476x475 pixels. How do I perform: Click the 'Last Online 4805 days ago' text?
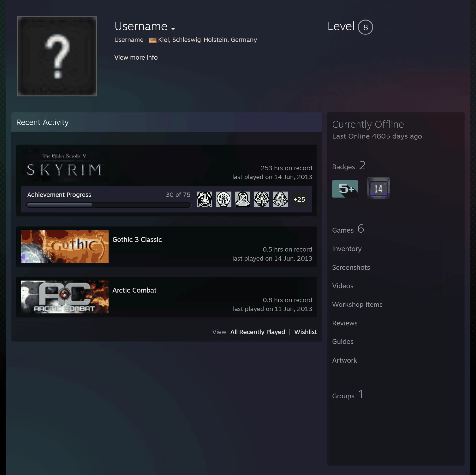pos(377,136)
